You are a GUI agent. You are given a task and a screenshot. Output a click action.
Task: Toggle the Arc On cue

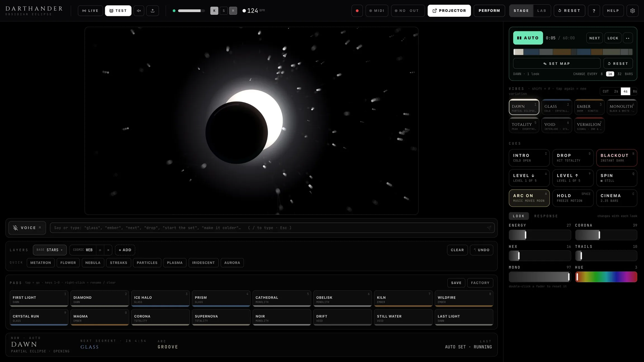point(529,198)
